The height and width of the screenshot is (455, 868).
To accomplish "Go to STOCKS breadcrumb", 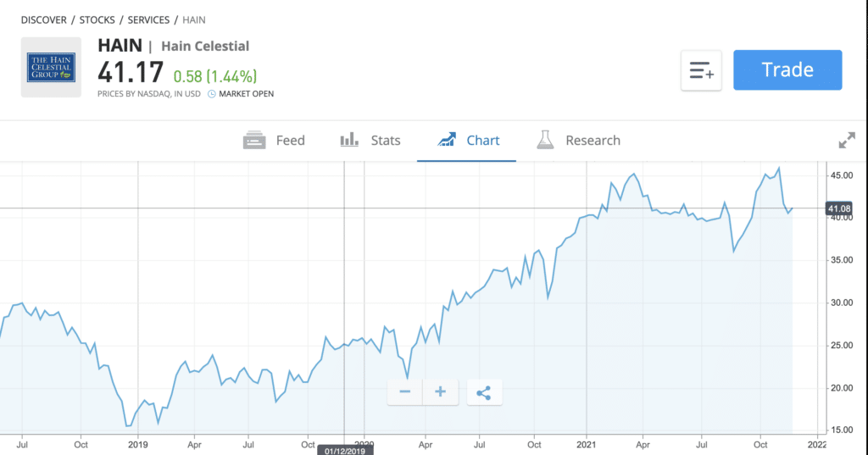I will pos(97,20).
